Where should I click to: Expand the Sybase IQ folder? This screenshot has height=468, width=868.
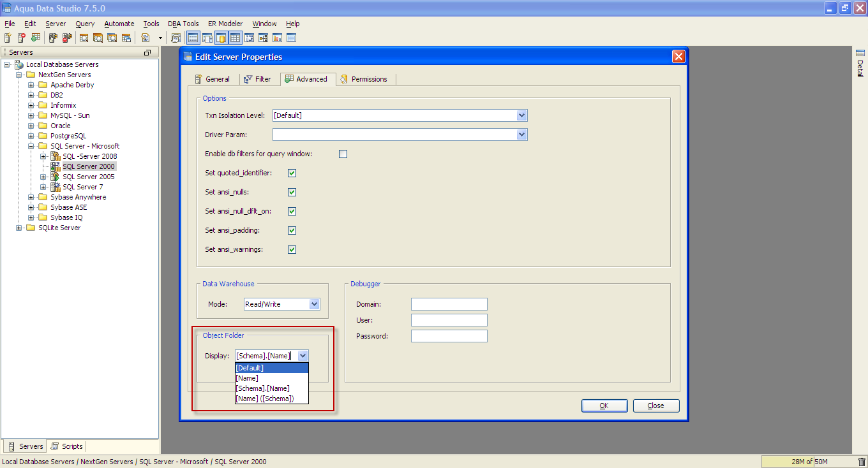pos(31,217)
